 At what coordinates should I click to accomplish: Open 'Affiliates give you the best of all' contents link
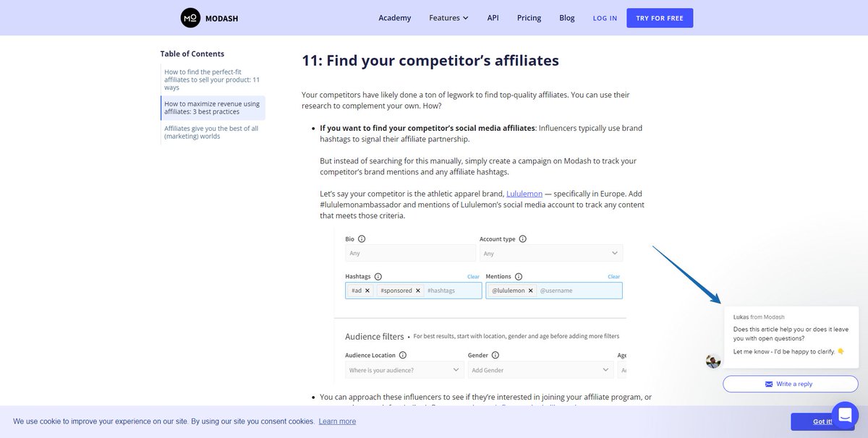pos(213,132)
